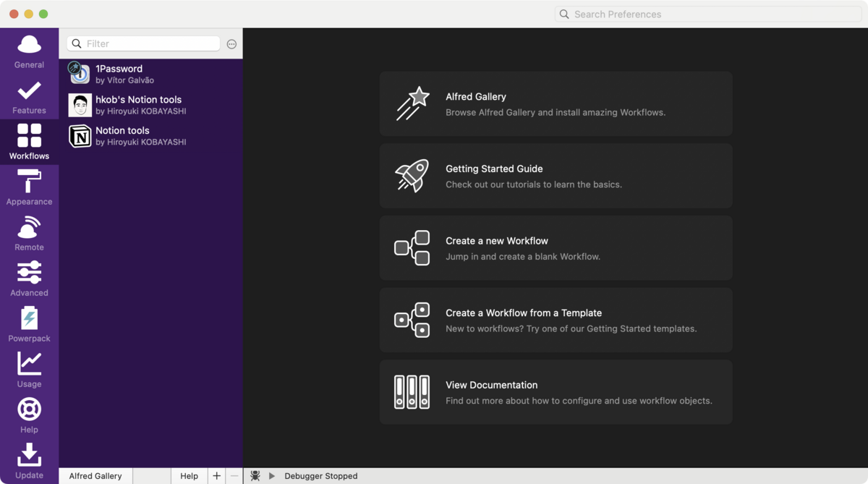Open the Advanced preferences tab
Screen dimensions: 868x484
click(29, 279)
